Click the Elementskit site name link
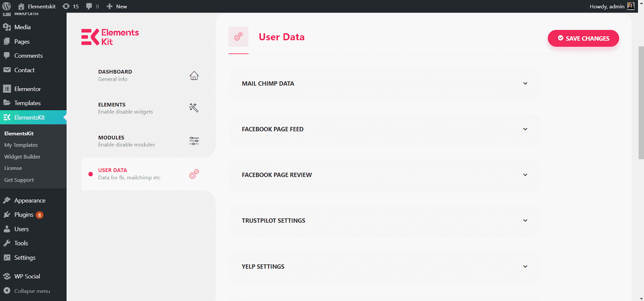Viewport: 644px width, 301px height. pos(41,6)
